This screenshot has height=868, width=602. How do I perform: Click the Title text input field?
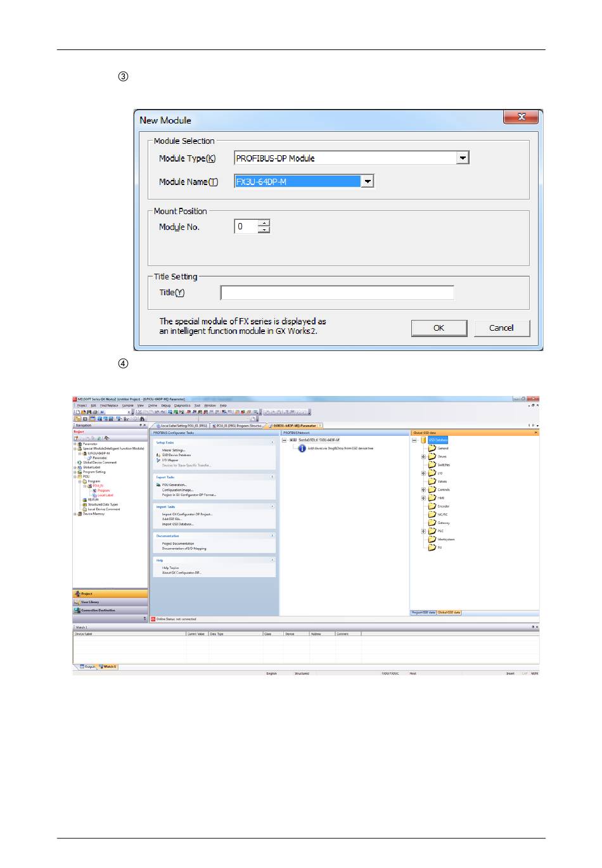[x=337, y=293]
